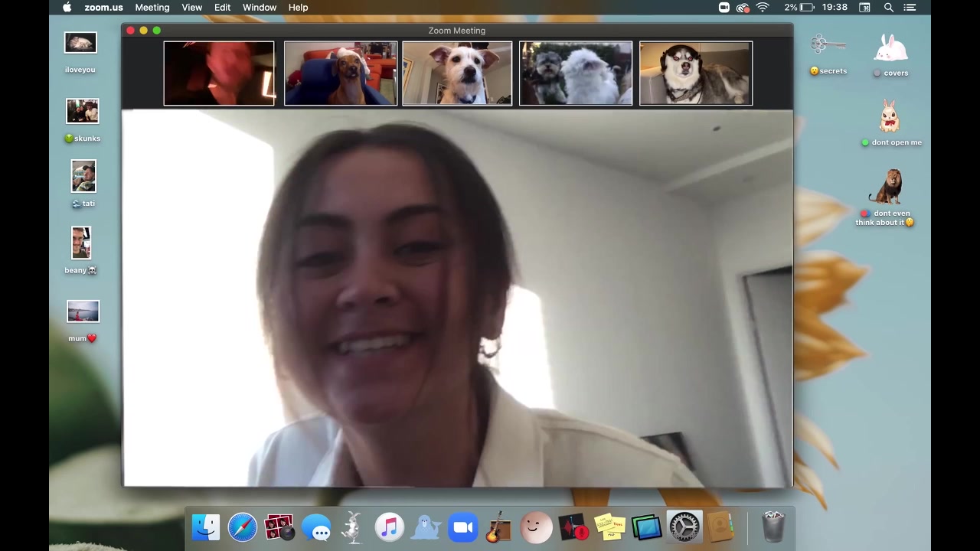Select the covers bunny desktop icon
The height and width of the screenshot is (551, 980).
coord(891,55)
